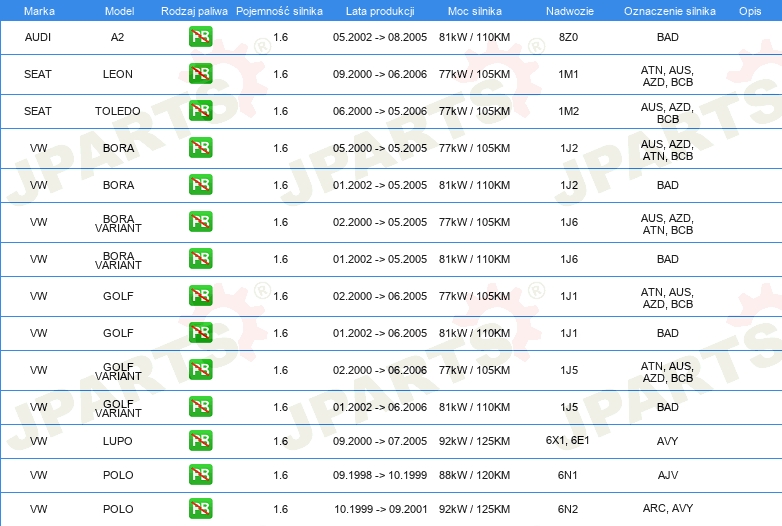Click the fuel icon in the GOLF 81kW 1J1 row
782x526 pixels.
coord(200,333)
